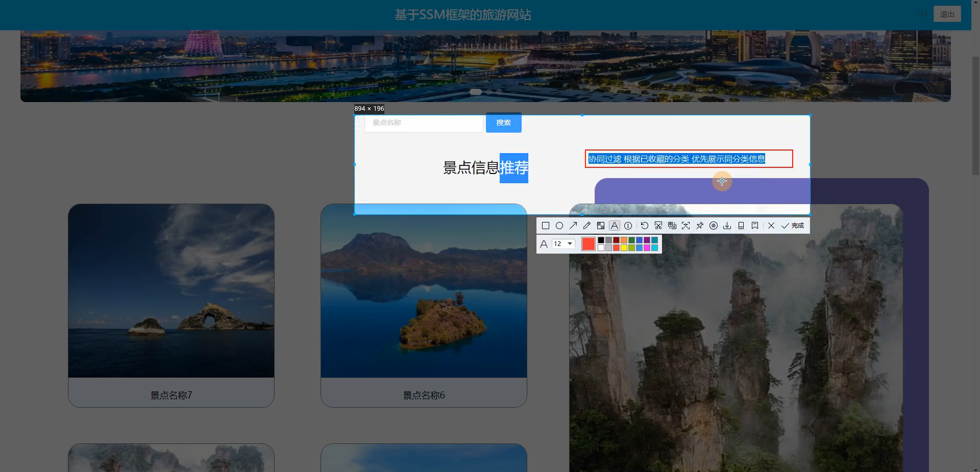Pick the orange color swatch

tap(624, 240)
